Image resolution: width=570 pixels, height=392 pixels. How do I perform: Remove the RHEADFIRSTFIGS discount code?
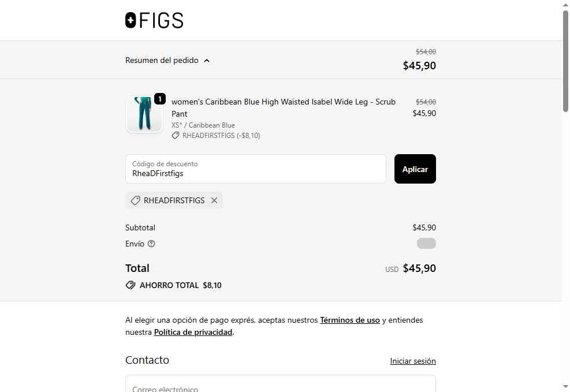pos(214,200)
